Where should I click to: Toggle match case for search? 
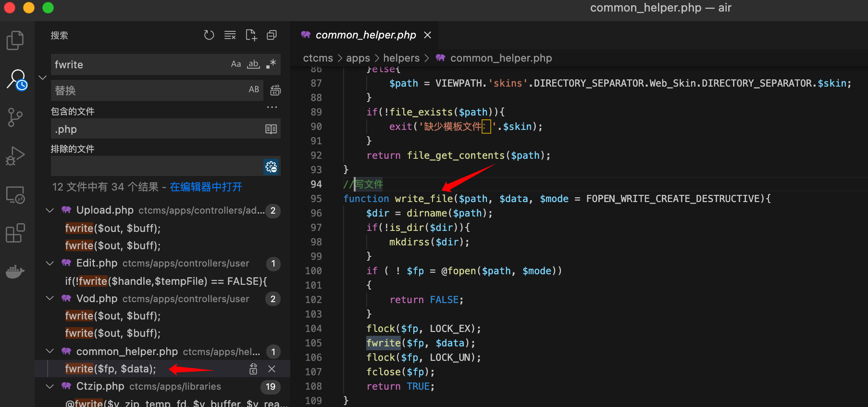point(236,64)
